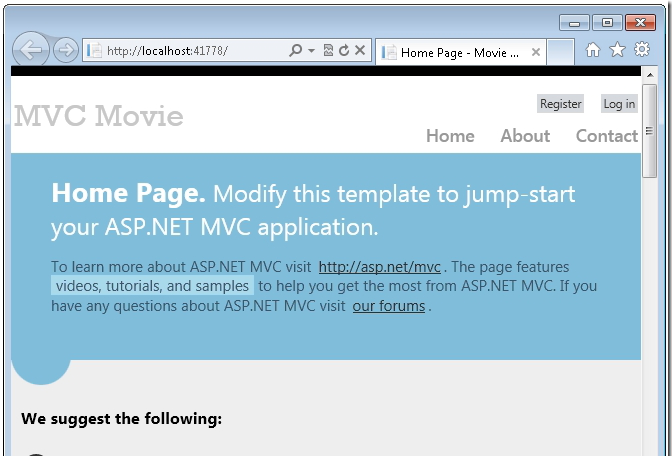
Task: Open the address bar autocomplete dropdown arrow
Action: click(x=312, y=51)
